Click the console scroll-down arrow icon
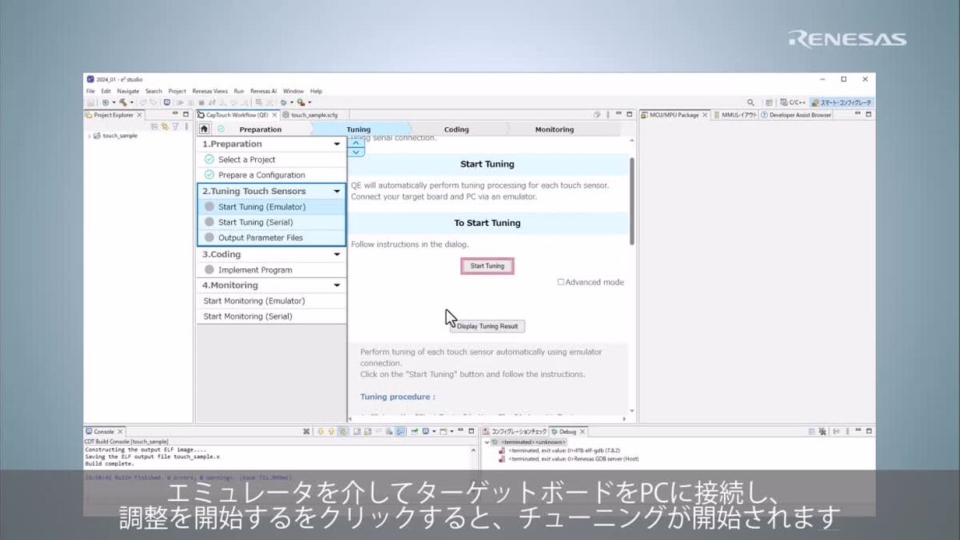 coord(320,432)
